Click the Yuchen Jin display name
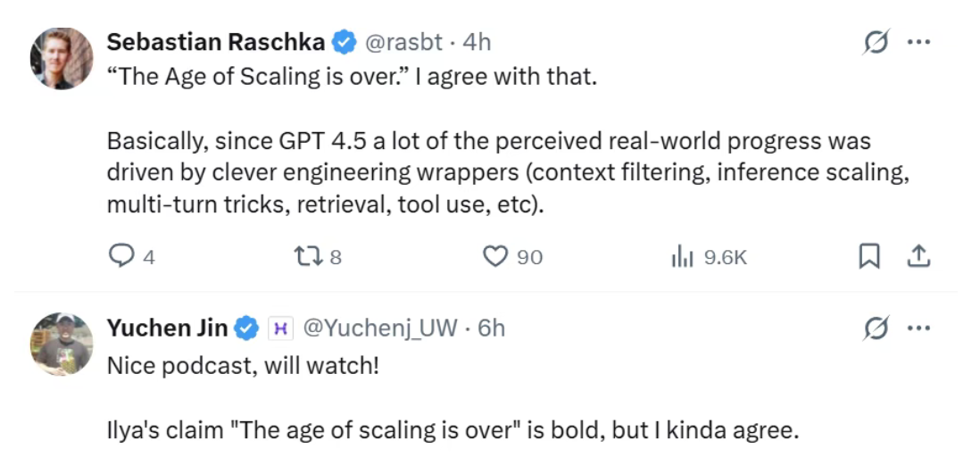 tap(167, 328)
